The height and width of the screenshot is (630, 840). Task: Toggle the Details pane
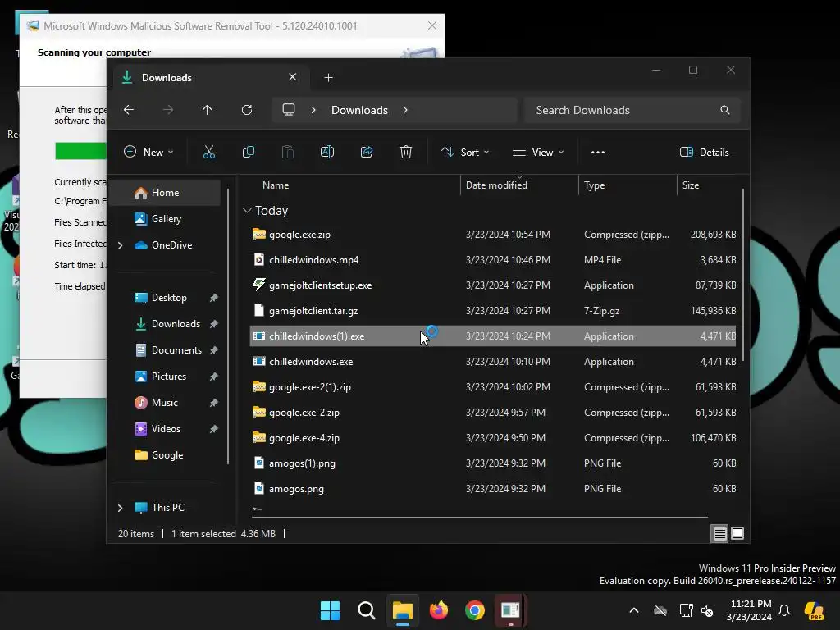[704, 152]
